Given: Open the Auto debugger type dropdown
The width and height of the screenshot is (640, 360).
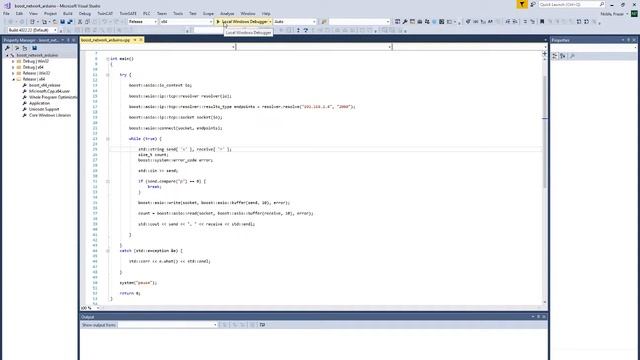Looking at the screenshot, I should pos(295,22).
